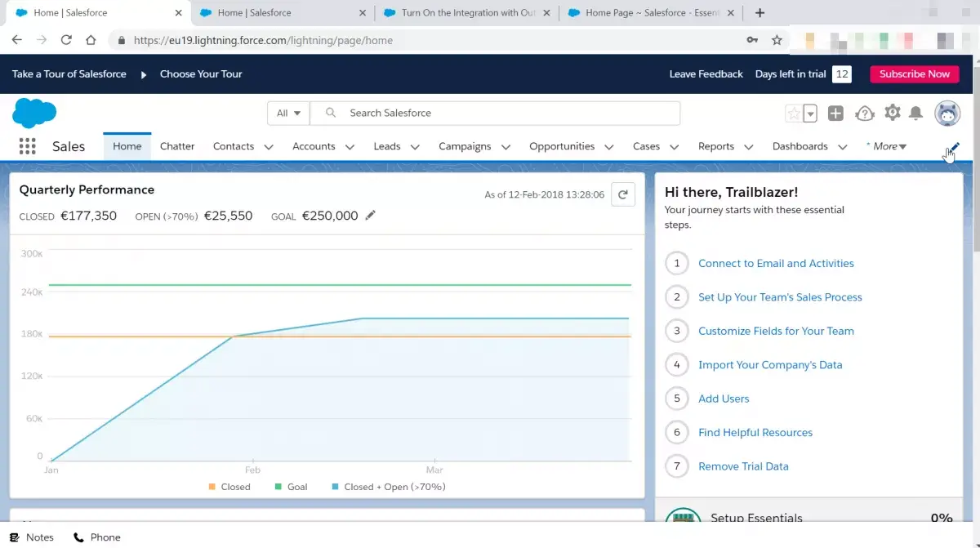Expand the Contacts tab dropdown
The height and width of the screenshot is (548, 980).
(269, 147)
